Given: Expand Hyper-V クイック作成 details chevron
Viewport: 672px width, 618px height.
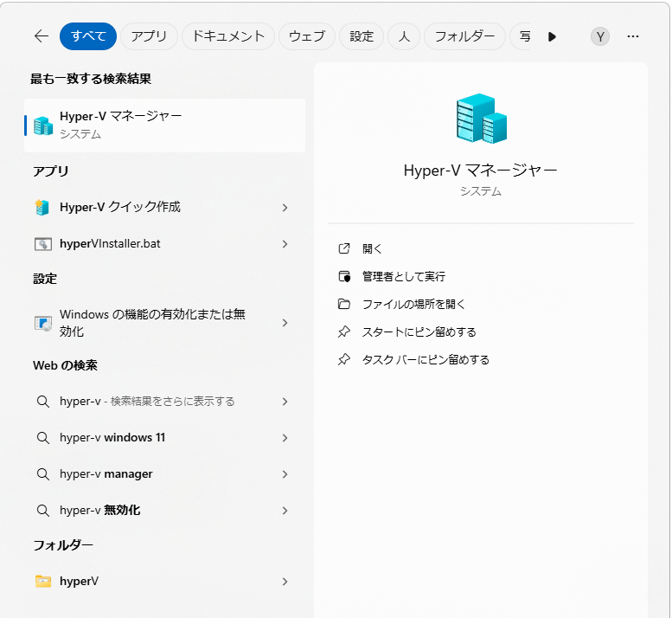Looking at the screenshot, I should (x=285, y=208).
